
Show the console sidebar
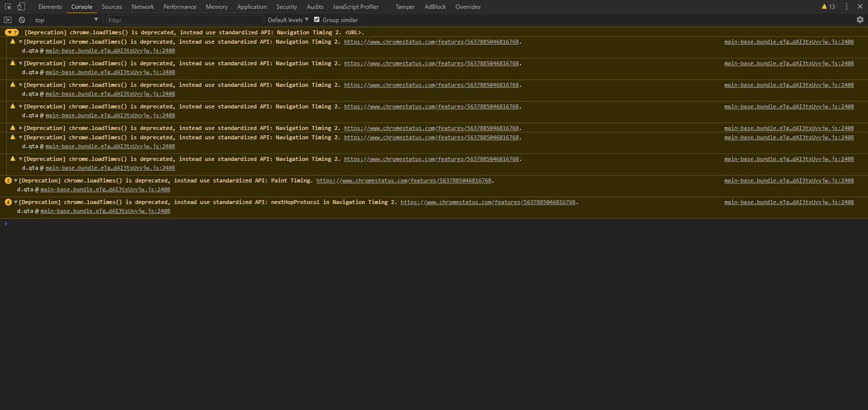tap(7, 20)
